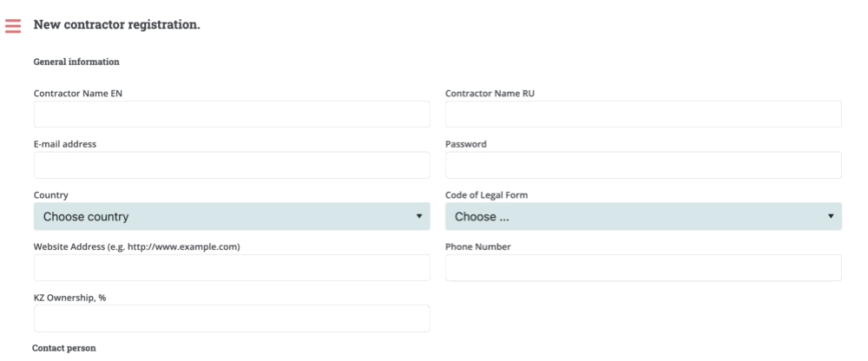Click the Contractor Name EN input field
The image size is (868, 361).
[232, 115]
